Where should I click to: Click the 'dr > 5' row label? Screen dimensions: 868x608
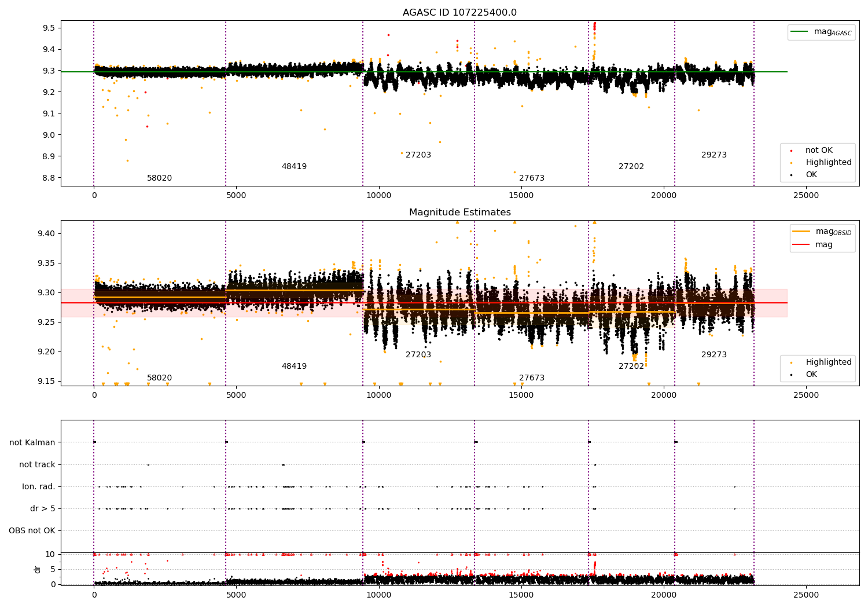pyautogui.click(x=43, y=509)
